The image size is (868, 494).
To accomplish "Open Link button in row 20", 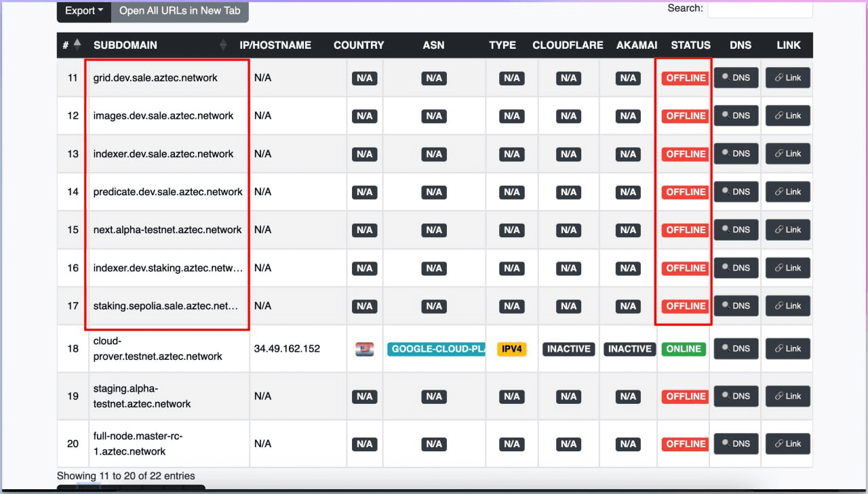I will tap(787, 444).
